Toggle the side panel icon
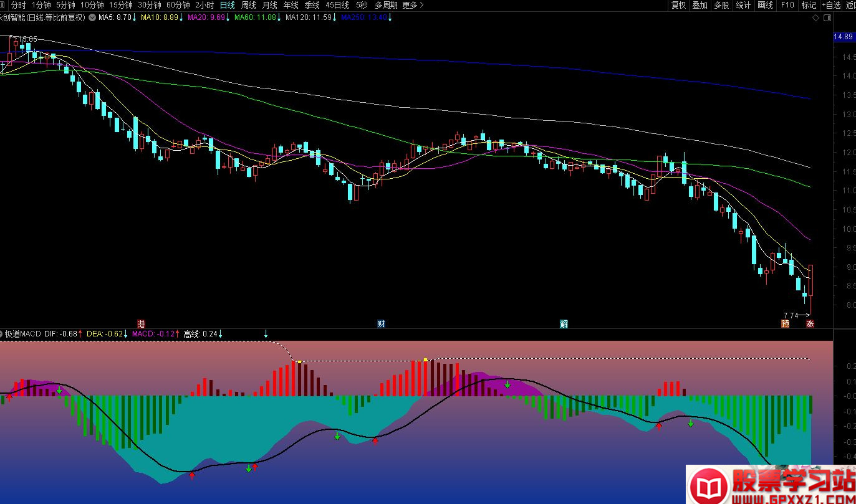 tap(827, 18)
